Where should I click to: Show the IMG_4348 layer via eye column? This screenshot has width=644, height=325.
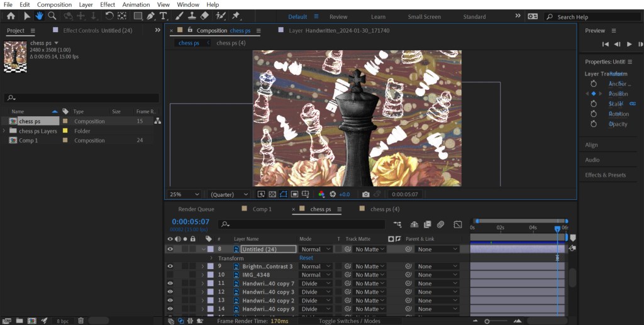click(x=170, y=275)
